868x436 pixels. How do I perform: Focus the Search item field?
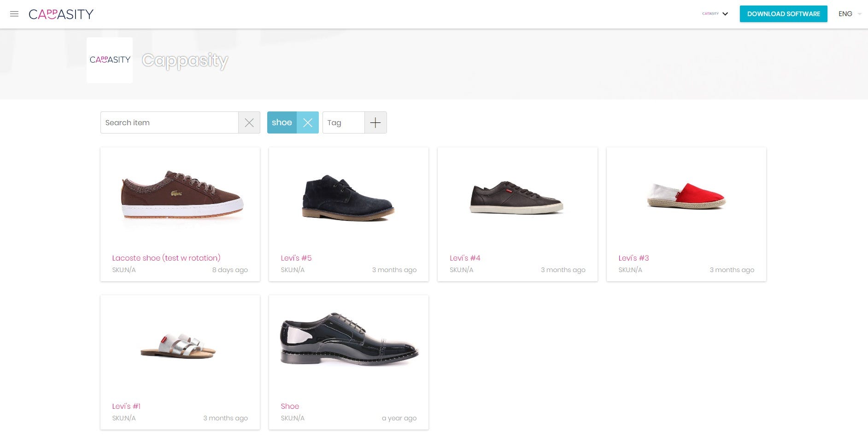[170, 122]
